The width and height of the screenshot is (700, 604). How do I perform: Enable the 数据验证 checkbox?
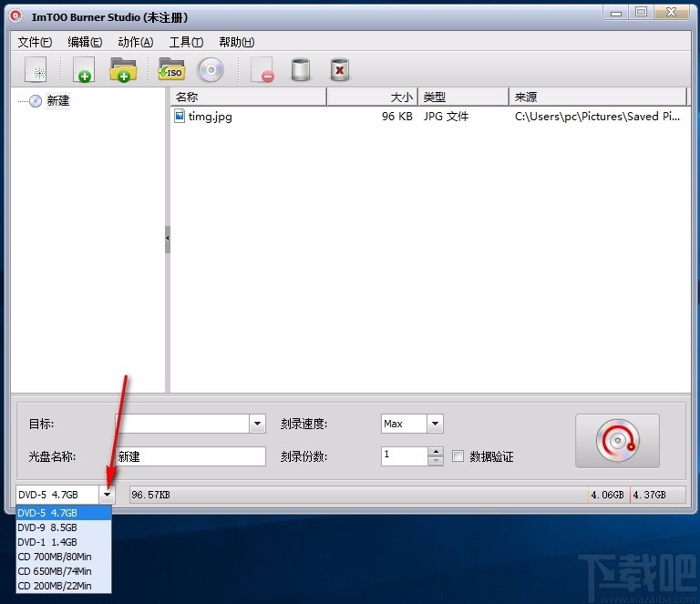[458, 456]
